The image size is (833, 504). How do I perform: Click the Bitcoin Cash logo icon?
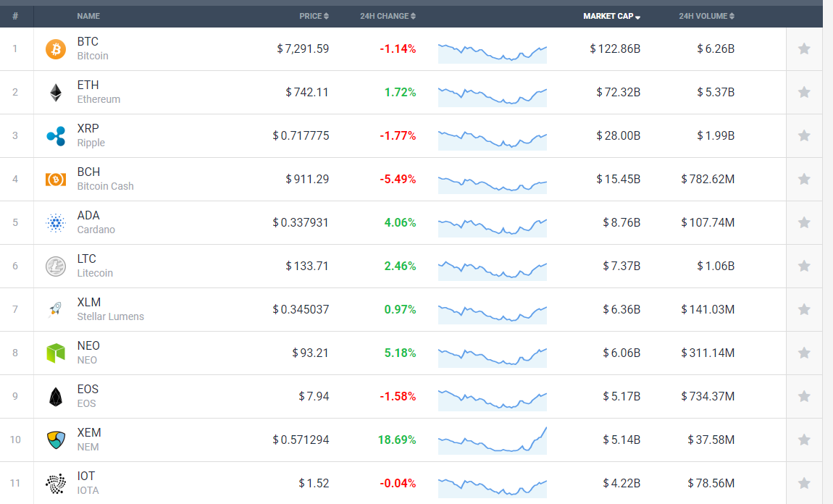point(56,180)
